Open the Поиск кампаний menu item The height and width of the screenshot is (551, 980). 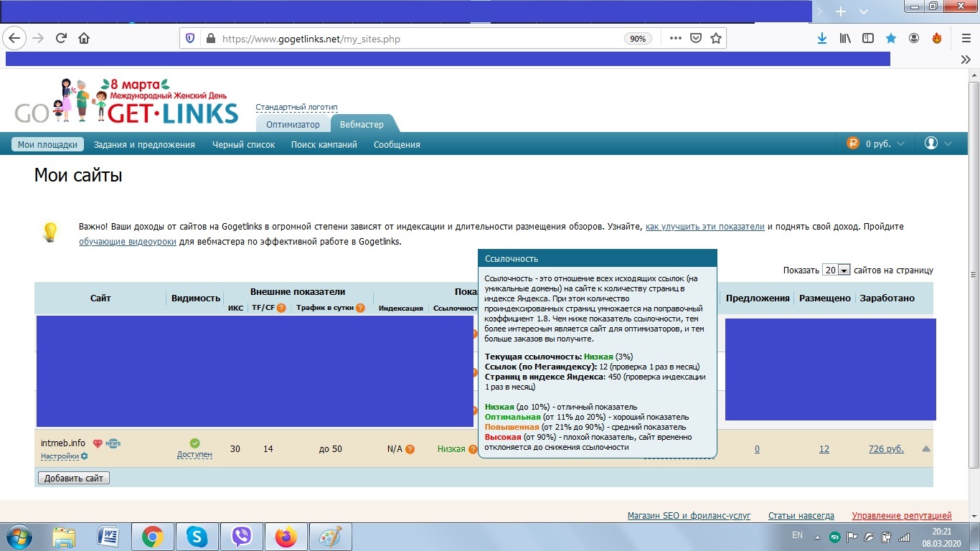click(324, 144)
